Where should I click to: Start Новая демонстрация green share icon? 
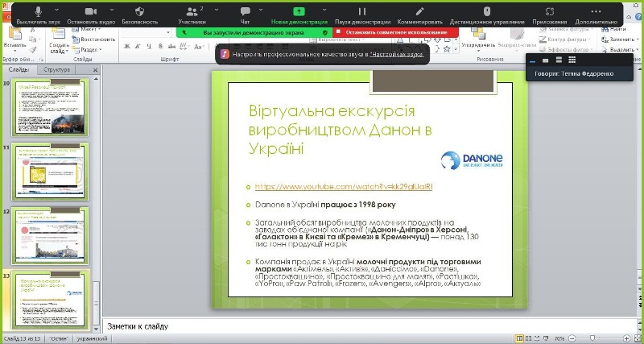click(x=299, y=11)
